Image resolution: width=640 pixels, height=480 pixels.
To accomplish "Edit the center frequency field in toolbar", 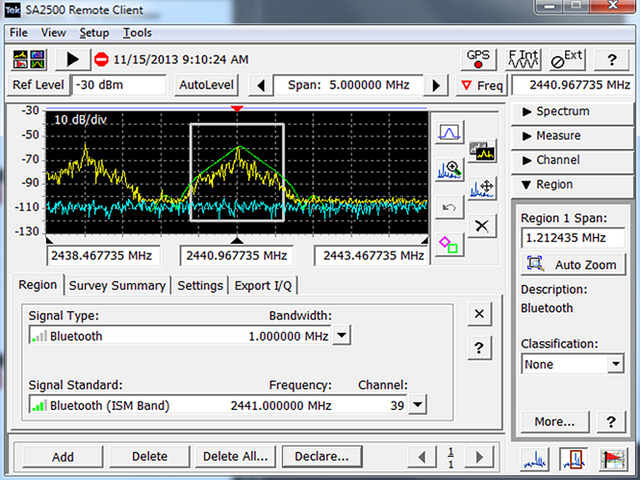I will coord(573,85).
